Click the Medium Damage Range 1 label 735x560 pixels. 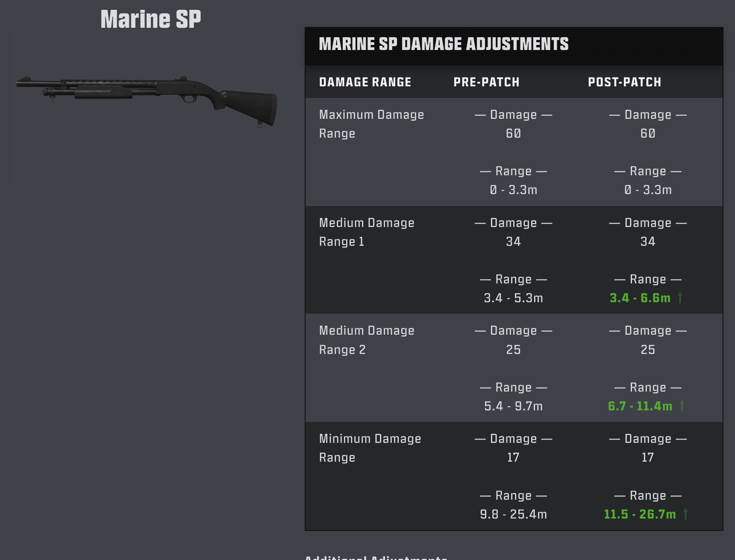pyautogui.click(x=367, y=232)
